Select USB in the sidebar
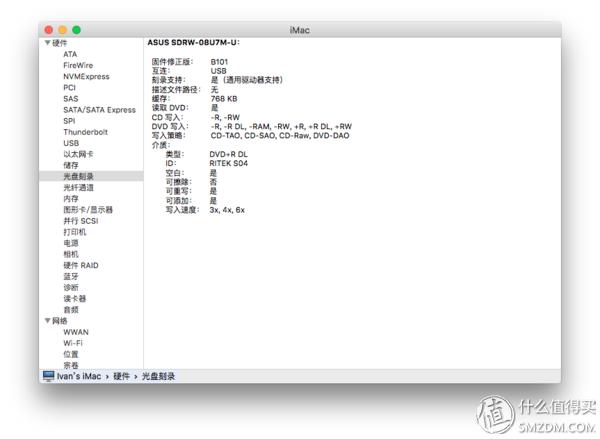Screen dimensions: 600x439 click(x=71, y=143)
